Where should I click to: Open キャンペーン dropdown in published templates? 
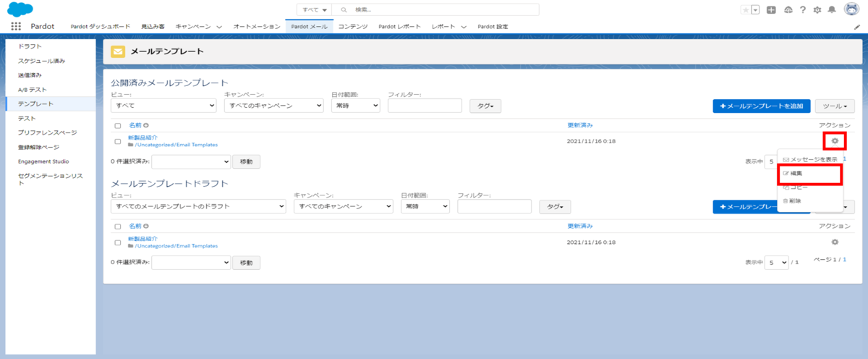click(273, 106)
